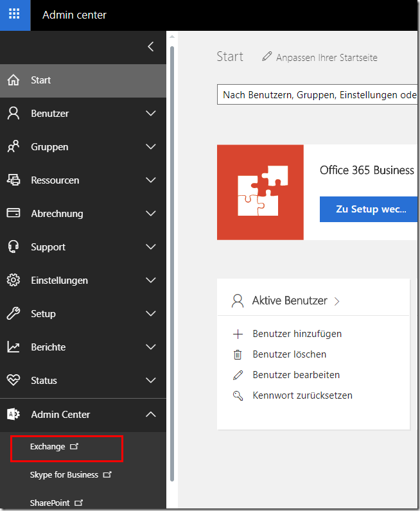Collapse the Admin Center section chevron
The width and height of the screenshot is (420, 511).
[151, 415]
